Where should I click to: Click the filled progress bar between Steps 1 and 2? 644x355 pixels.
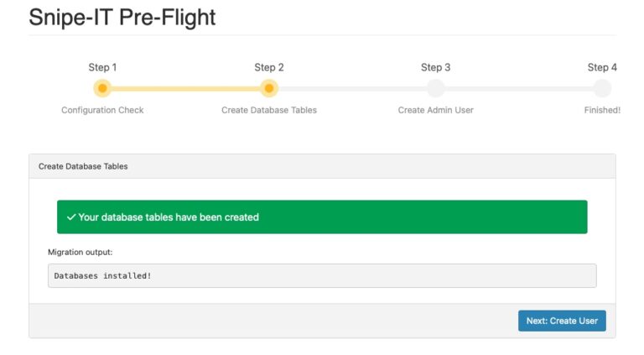(185, 88)
